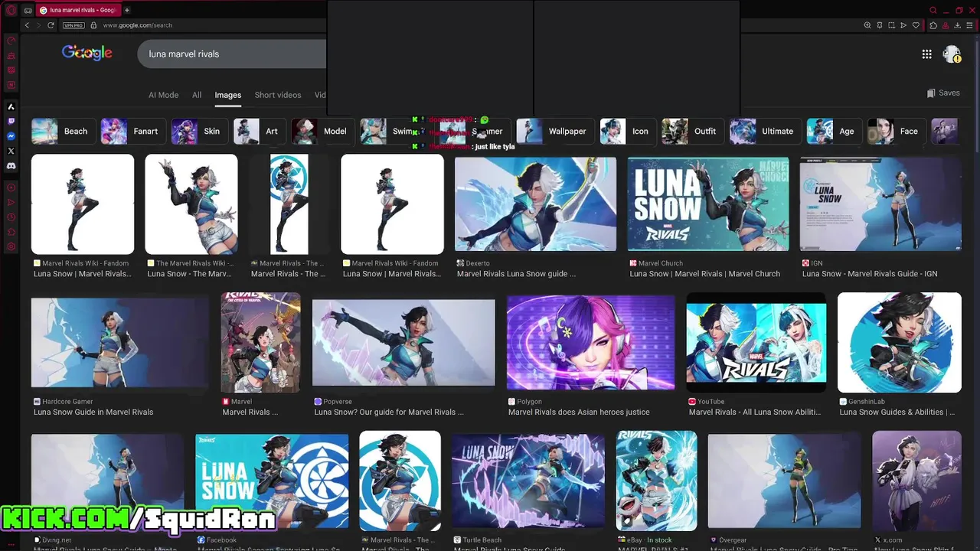Open the Aria AI sidebar icon
The width and height of the screenshot is (980, 551).
[11, 106]
